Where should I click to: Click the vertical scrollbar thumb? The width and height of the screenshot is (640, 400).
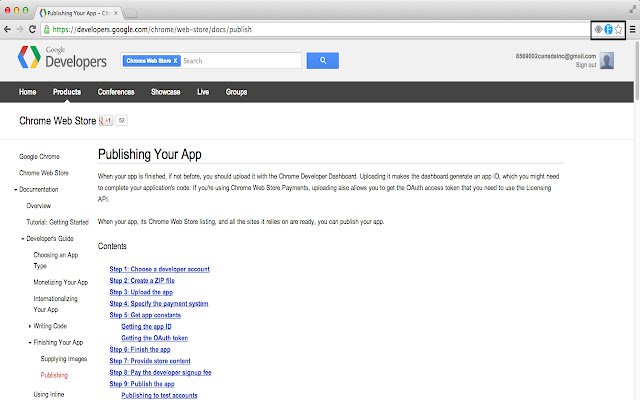point(637,69)
